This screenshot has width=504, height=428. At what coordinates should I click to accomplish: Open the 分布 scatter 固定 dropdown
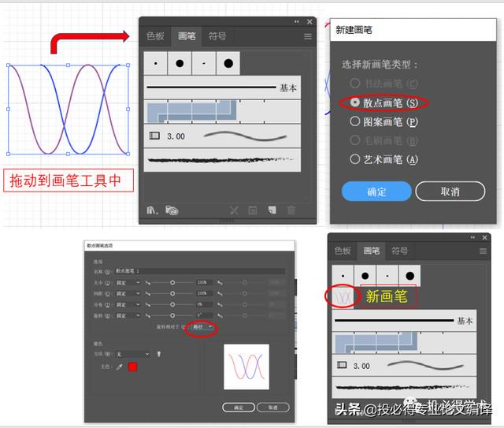(x=128, y=304)
